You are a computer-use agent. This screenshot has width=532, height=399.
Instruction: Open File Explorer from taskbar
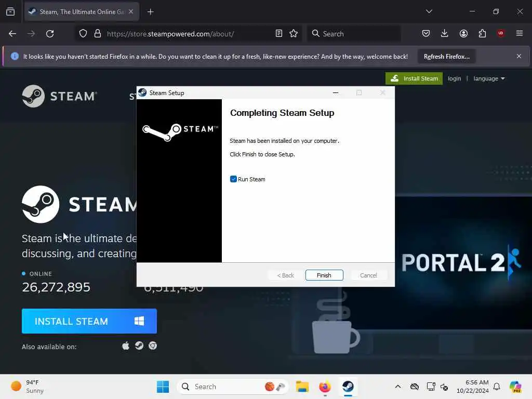(302, 387)
